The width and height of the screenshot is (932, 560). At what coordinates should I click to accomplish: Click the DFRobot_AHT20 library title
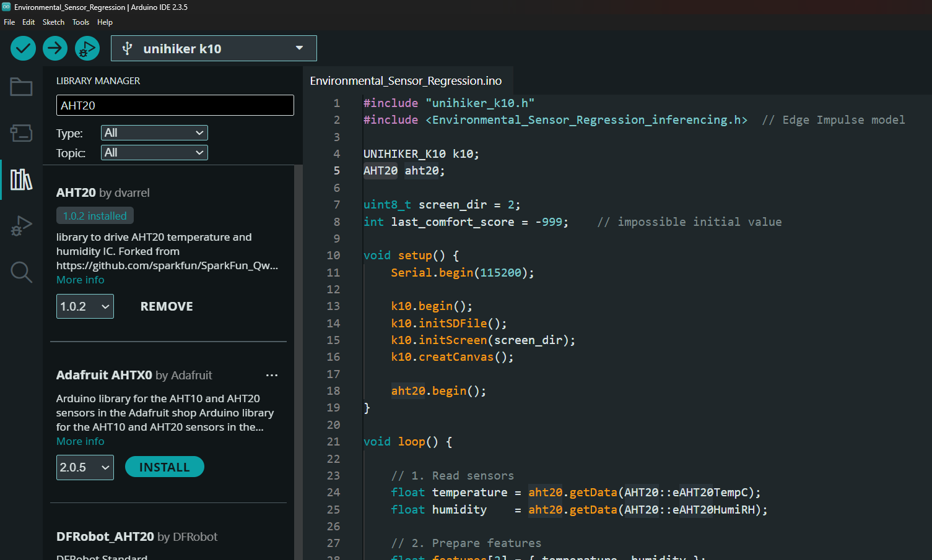pyautogui.click(x=137, y=536)
